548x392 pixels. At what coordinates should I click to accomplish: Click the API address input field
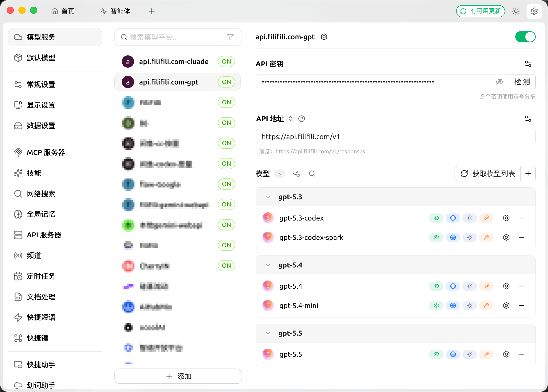coord(395,137)
